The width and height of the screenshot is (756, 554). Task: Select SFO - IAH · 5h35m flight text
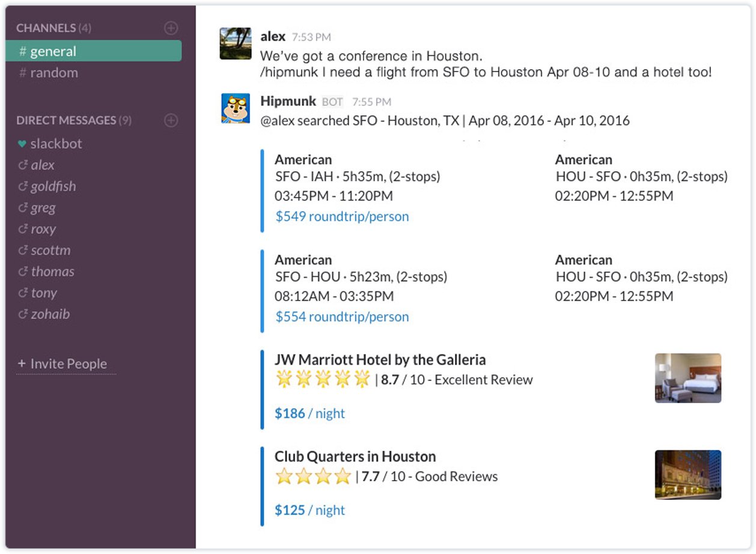pyautogui.click(x=358, y=177)
